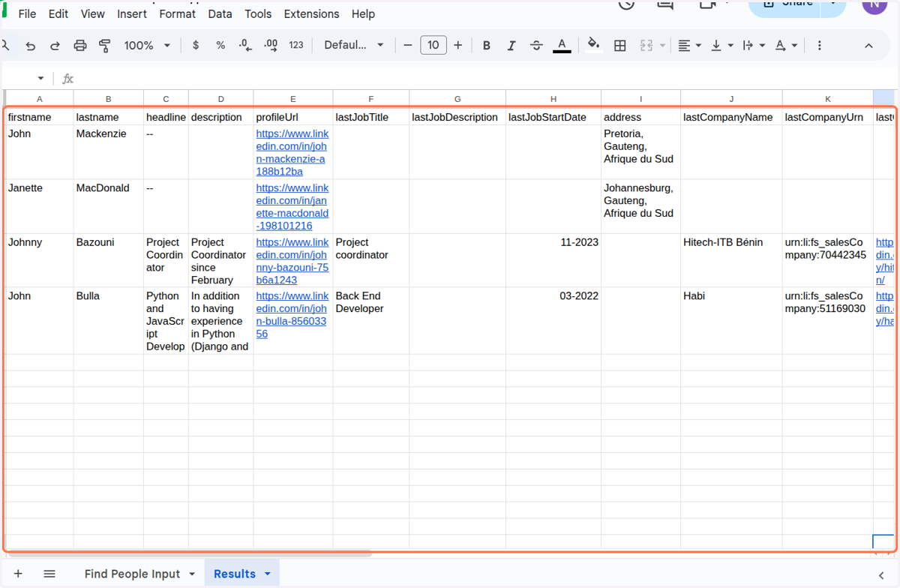Format as percent icon
The image size is (900, 588).
point(220,45)
